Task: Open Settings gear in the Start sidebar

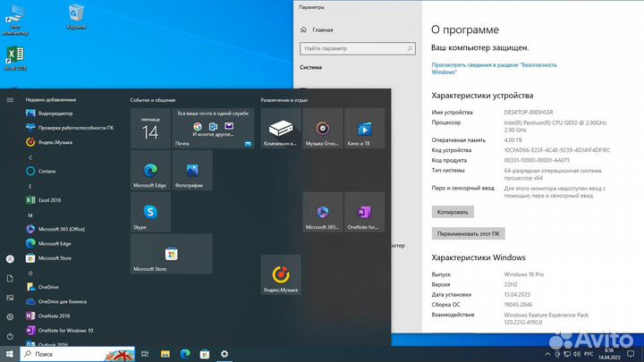Action: coord(10,316)
